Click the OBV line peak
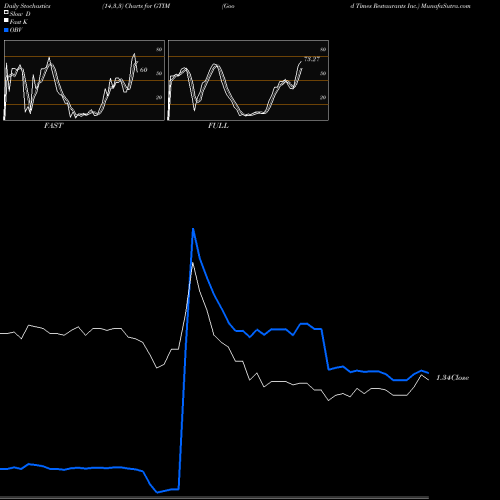 [193, 229]
